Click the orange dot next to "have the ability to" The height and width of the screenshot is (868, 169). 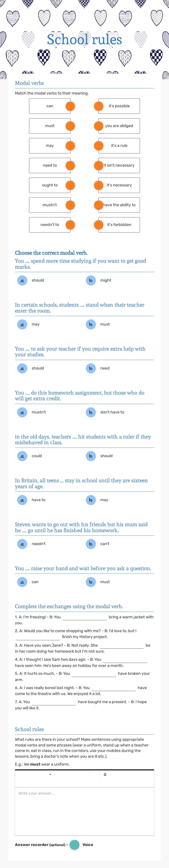click(99, 205)
